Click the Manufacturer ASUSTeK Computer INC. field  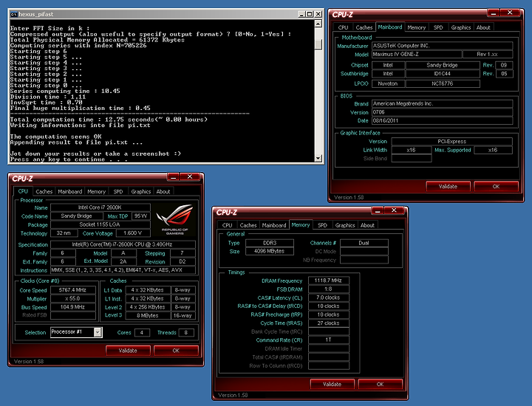coord(442,46)
